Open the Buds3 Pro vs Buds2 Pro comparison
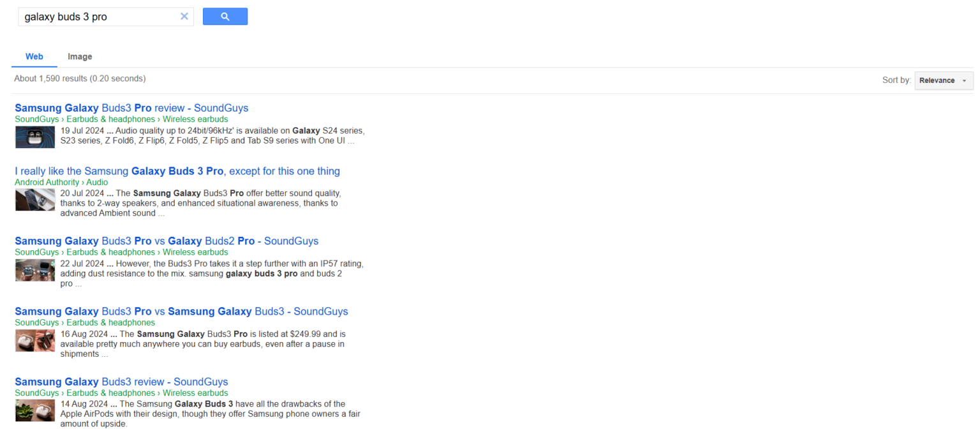Screen dimensions: 980x436 [x=167, y=241]
